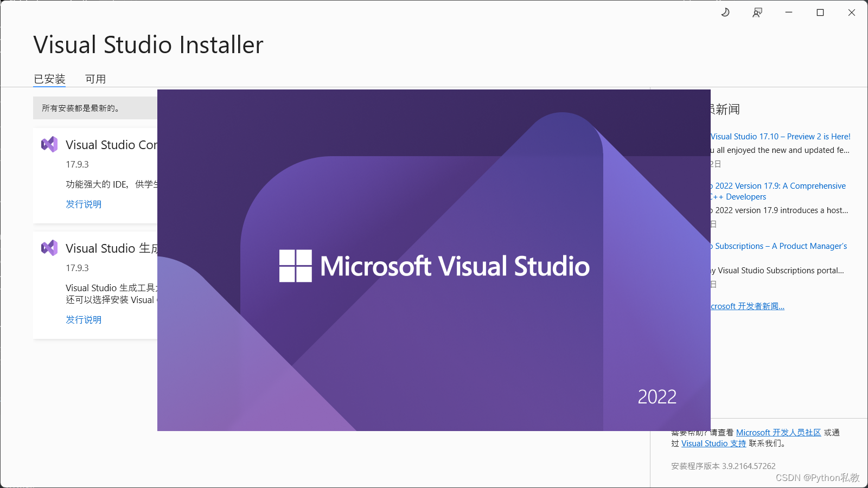This screenshot has width=868, height=488.
Task: Open the feedback icon in title bar
Action: pyautogui.click(x=757, y=12)
